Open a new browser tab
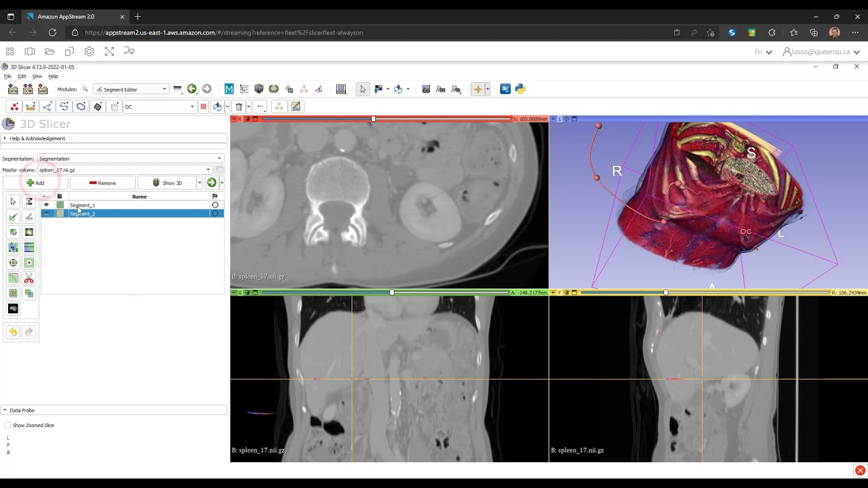This screenshot has height=488, width=868. [138, 16]
